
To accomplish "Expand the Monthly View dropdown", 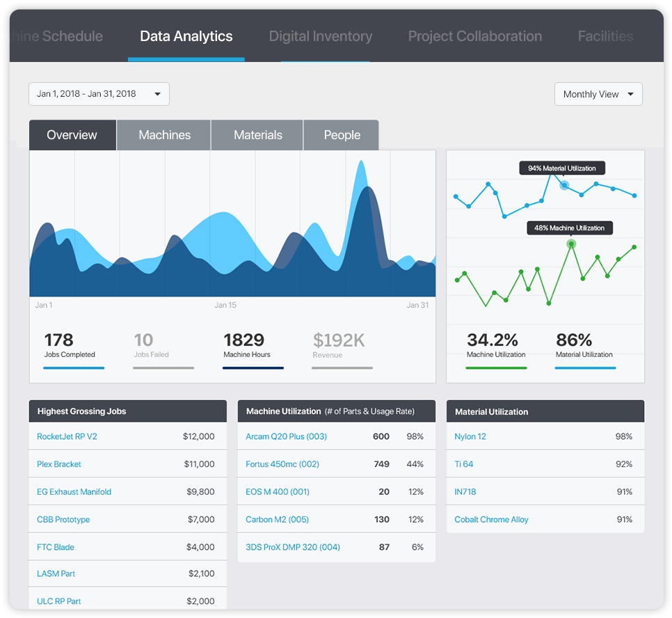I will [598, 94].
